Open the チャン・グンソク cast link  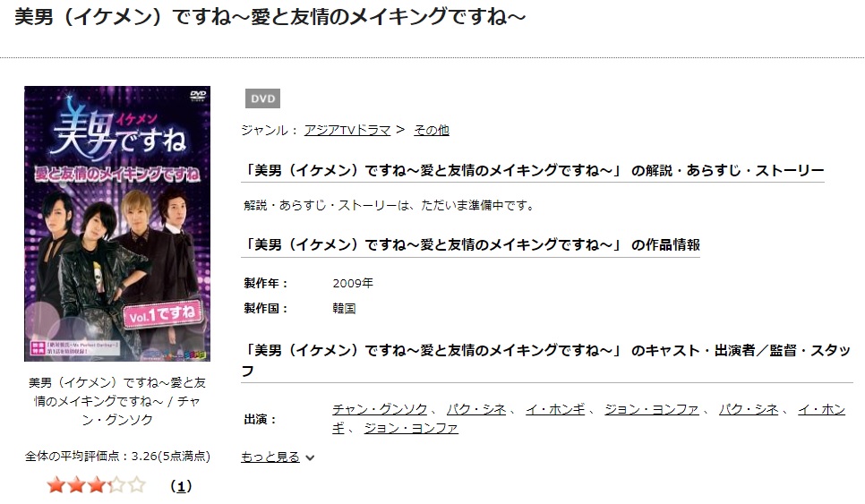(x=380, y=409)
